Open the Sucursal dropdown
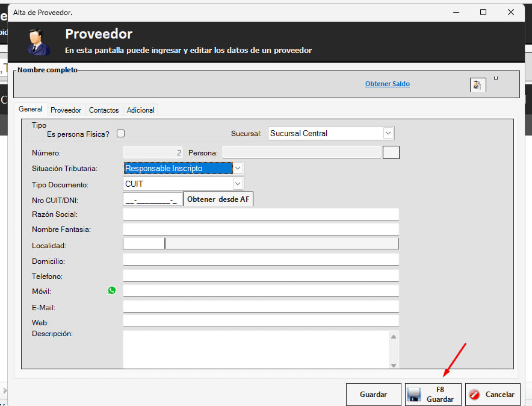Image resolution: width=532 pixels, height=406 pixels. pyautogui.click(x=388, y=133)
